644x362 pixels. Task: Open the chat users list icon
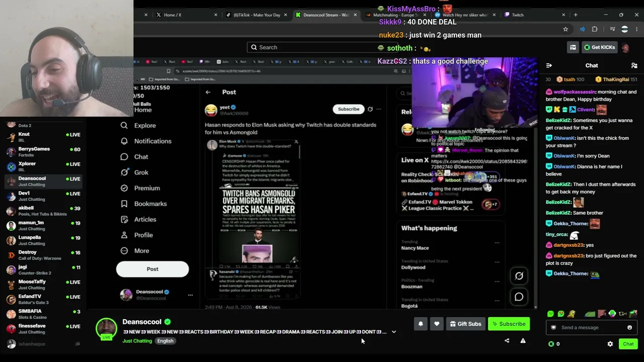point(634,65)
